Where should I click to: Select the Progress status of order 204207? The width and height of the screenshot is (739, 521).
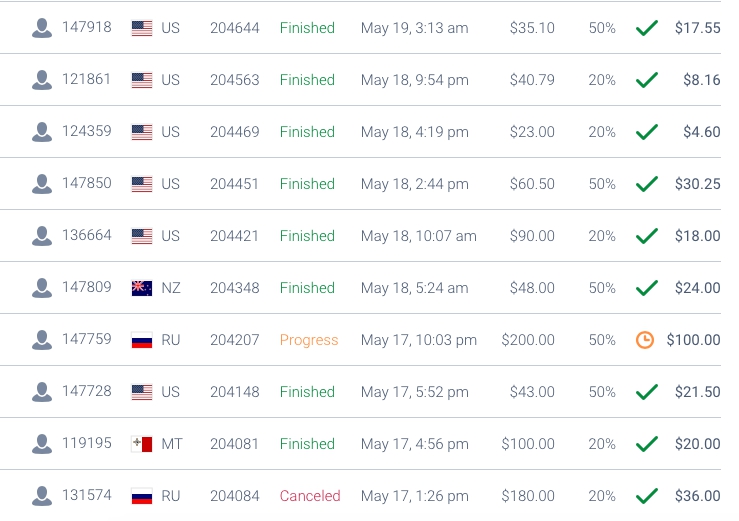click(x=309, y=340)
